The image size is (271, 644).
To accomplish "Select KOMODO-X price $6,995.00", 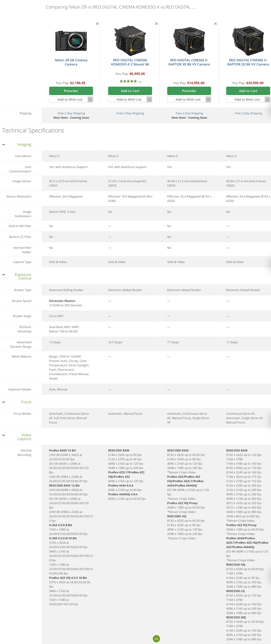I will (x=137, y=74).
